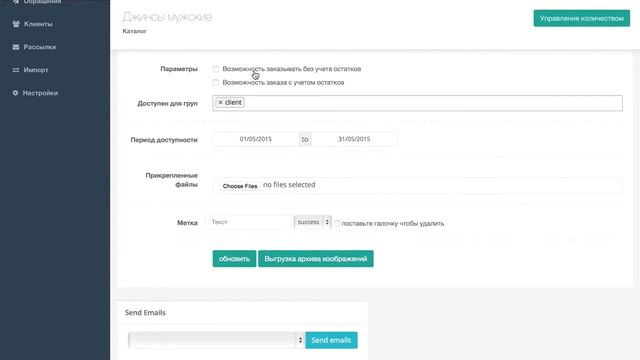Enable Возможность заказа с учетом остатков checkbox
The height and width of the screenshot is (360, 640).
point(216,82)
